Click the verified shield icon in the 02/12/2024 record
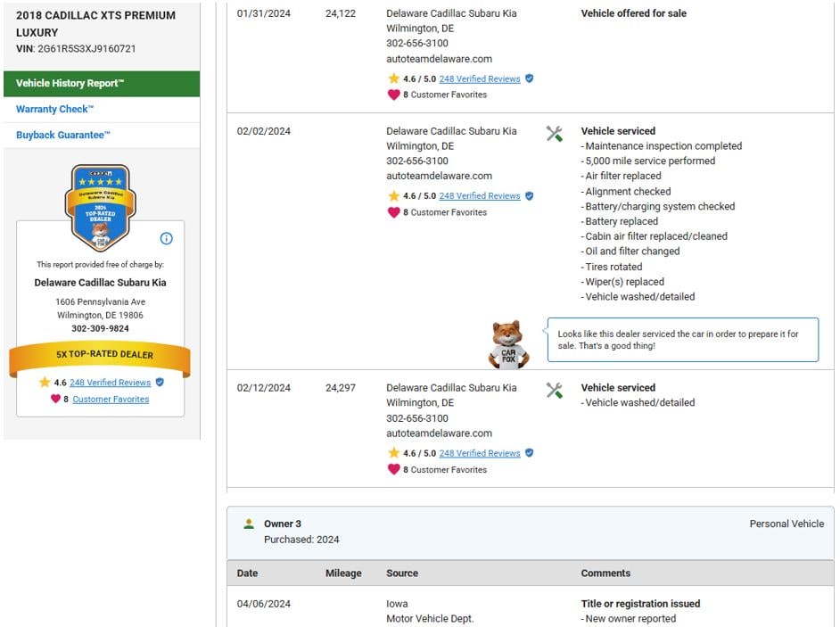The width and height of the screenshot is (840, 627). 529,453
